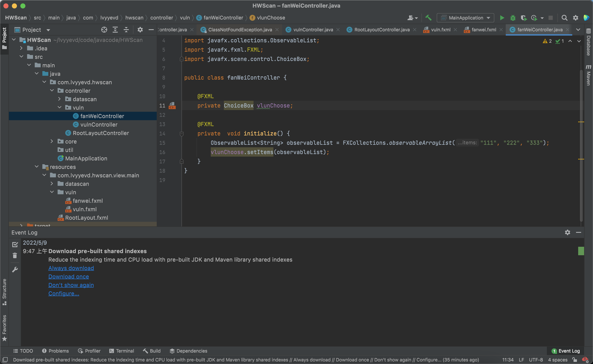
Task: Open the JetBrains Toolbox/Space icon at top right
Action: [x=586, y=18]
